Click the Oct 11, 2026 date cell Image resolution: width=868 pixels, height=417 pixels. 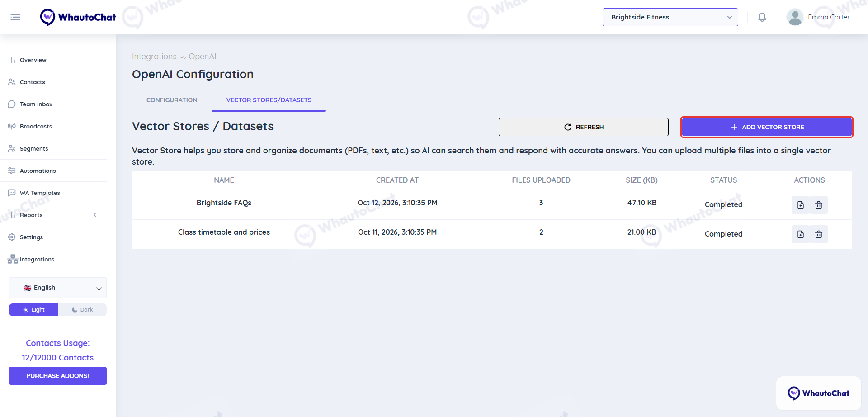click(397, 232)
